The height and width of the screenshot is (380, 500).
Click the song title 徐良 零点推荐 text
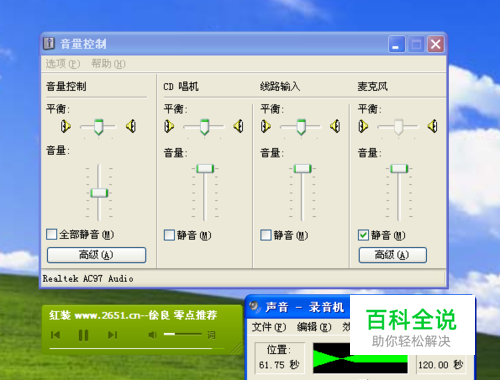click(x=183, y=315)
